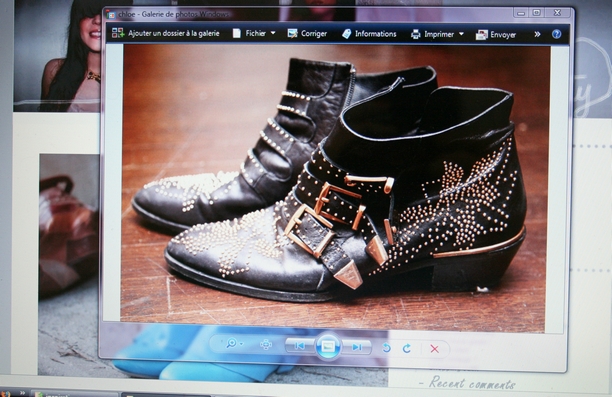612x397 pixels.
Task: Click the Fichier document icon
Action: click(x=237, y=34)
